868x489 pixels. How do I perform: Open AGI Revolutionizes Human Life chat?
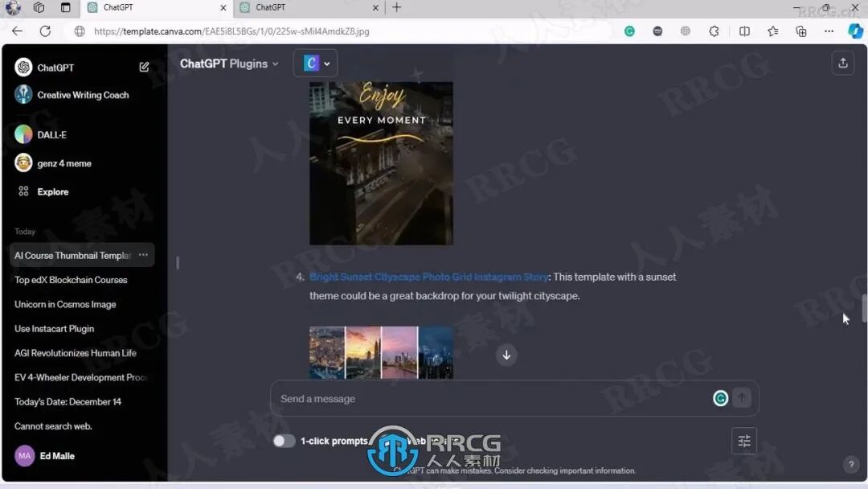[76, 353]
